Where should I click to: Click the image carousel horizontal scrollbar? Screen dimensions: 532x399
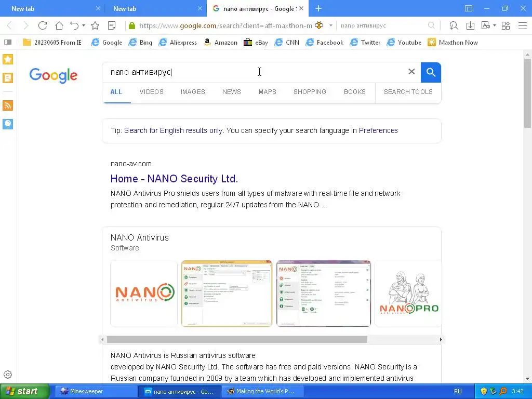237,340
